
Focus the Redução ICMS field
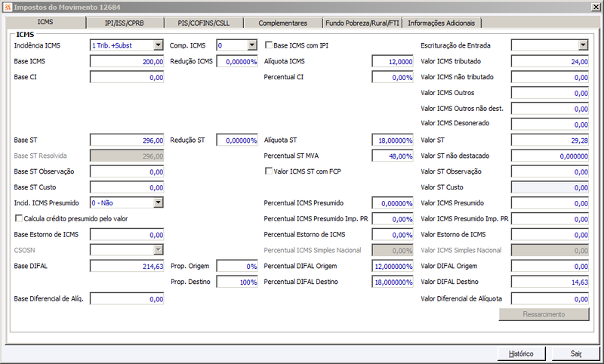point(237,61)
